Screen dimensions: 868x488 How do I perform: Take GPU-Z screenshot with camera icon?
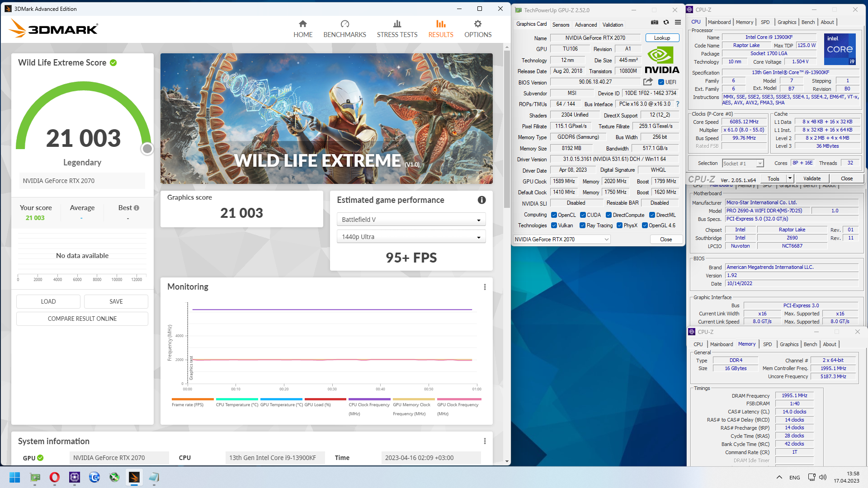coord(654,22)
